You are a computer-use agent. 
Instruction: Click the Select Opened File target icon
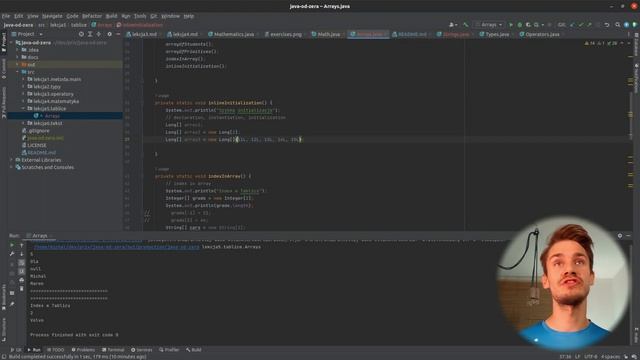[81, 34]
